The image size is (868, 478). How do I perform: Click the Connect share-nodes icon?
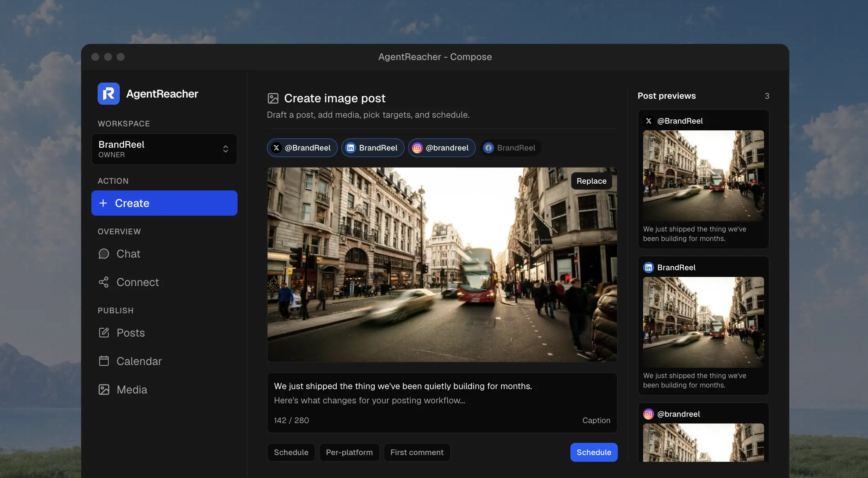coord(104,282)
